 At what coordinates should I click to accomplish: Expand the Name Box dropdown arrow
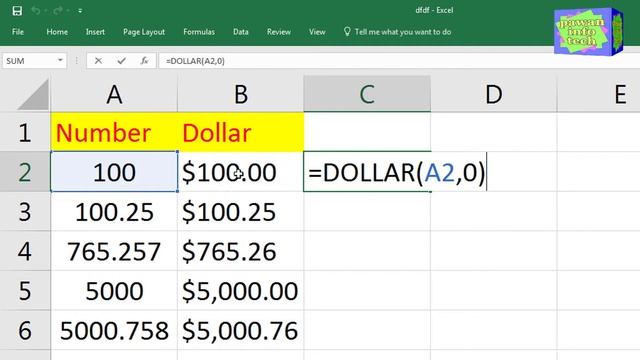coord(60,60)
